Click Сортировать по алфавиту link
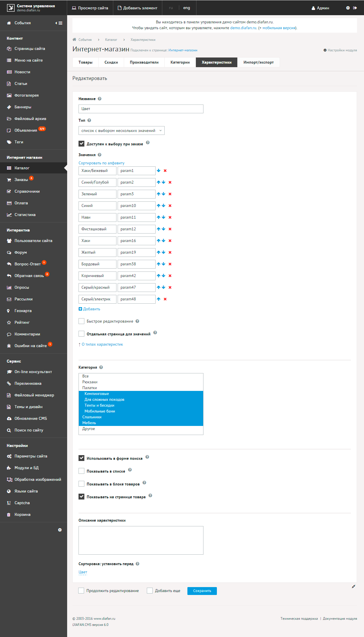 (x=101, y=163)
